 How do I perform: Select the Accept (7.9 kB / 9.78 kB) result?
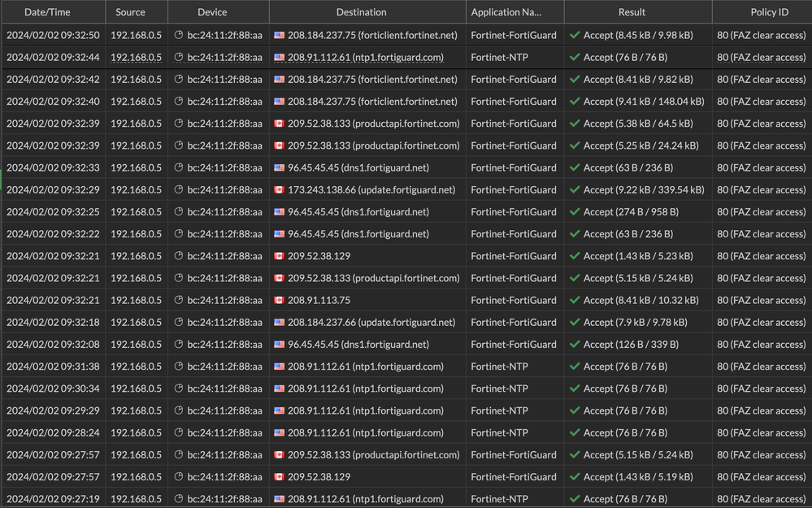click(636, 322)
